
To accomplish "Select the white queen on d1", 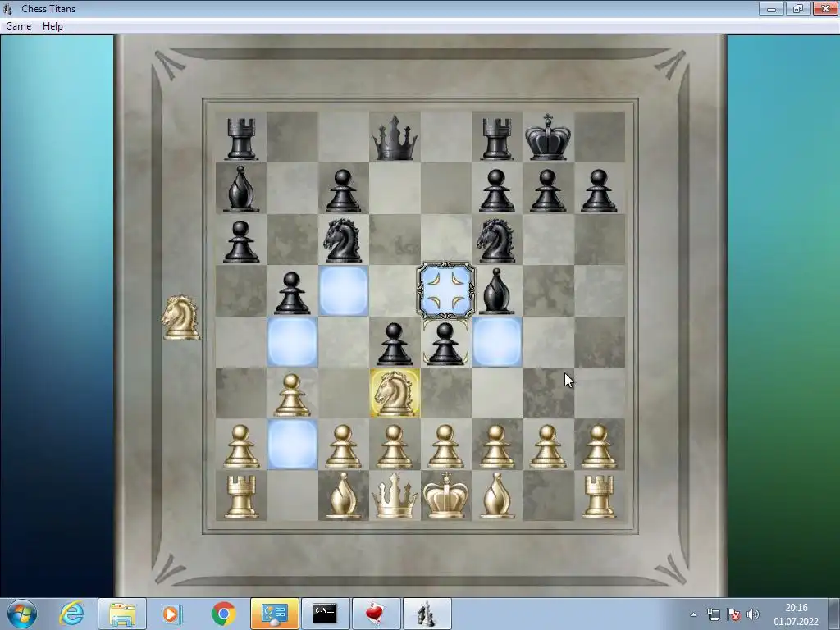I will (395, 496).
